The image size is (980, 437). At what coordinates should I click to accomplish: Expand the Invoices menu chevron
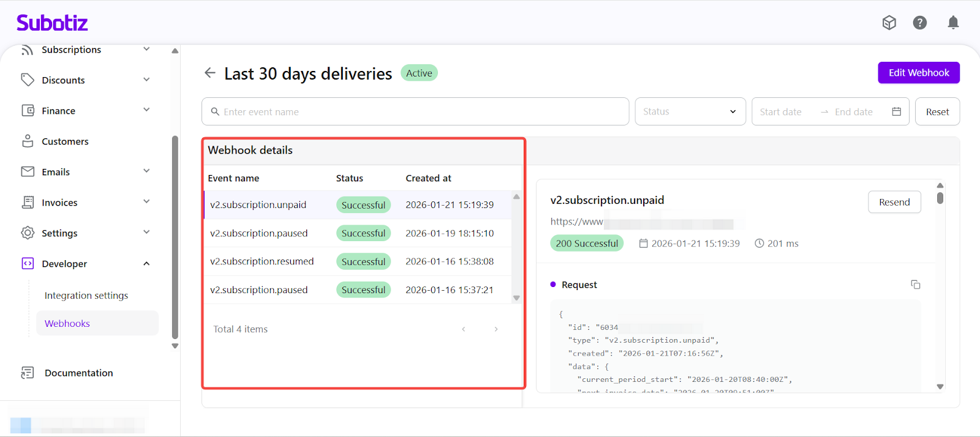pyautogui.click(x=146, y=202)
